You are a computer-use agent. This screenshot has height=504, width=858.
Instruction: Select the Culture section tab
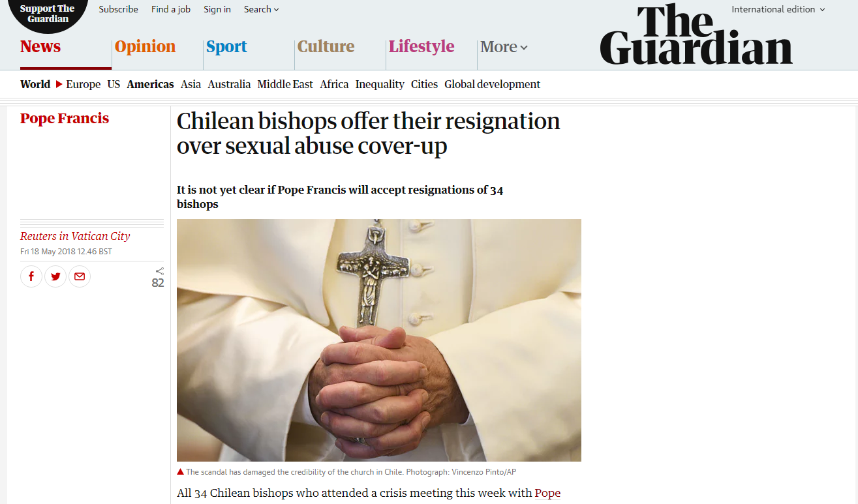326,46
